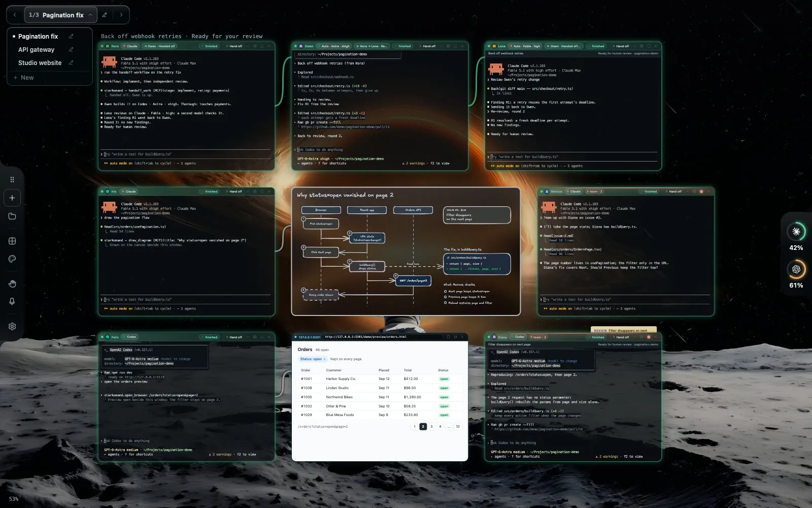Toggle the finished badge in Felix's window
Viewport: 812px width, 508px height.
tap(210, 337)
